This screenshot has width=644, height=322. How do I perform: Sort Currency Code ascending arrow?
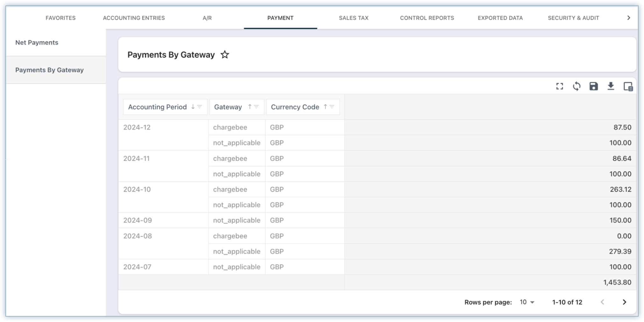point(325,107)
